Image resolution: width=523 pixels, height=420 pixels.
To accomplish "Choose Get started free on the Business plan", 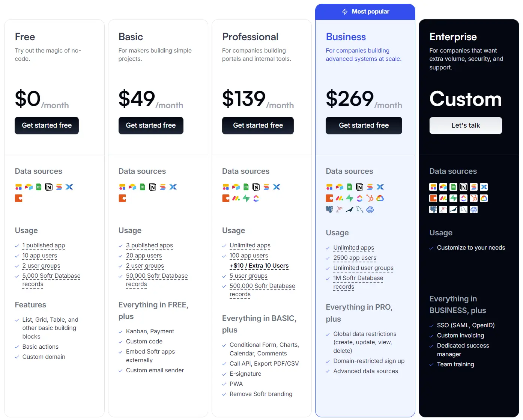I will tap(364, 125).
